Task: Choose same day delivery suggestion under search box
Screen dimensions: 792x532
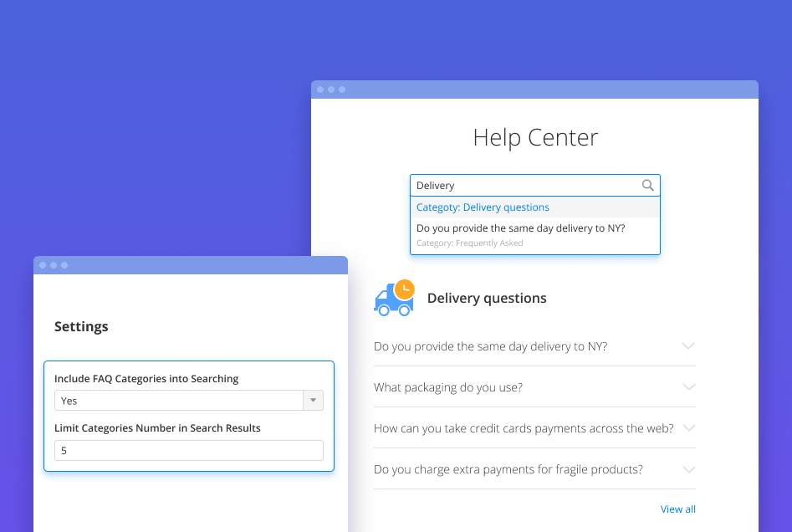Action: [x=520, y=228]
